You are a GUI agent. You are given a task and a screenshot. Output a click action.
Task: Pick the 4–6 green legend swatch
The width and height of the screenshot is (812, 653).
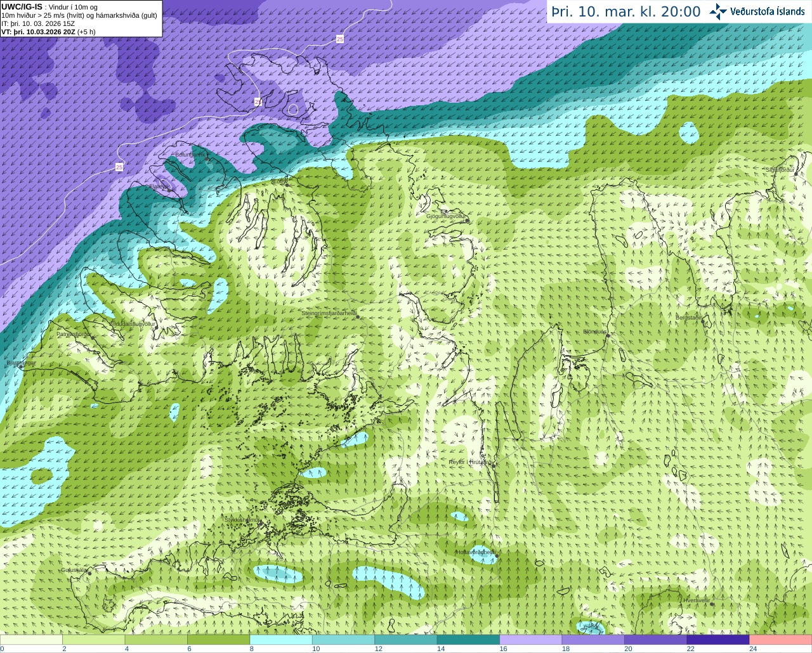pyautogui.click(x=156, y=640)
